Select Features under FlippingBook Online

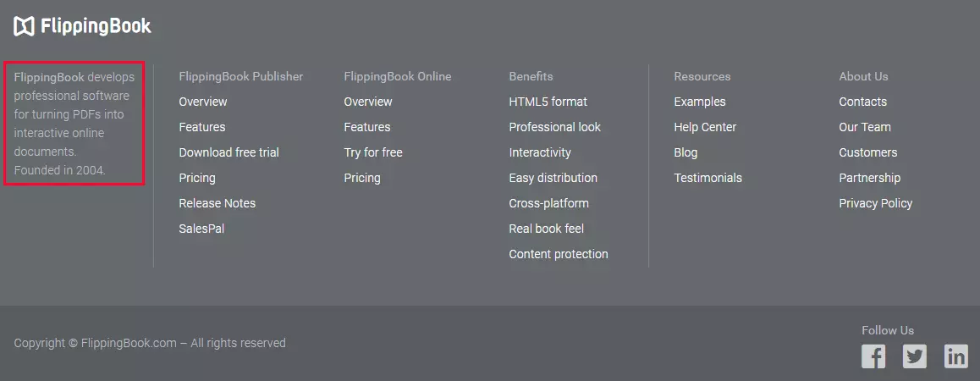pyautogui.click(x=366, y=127)
